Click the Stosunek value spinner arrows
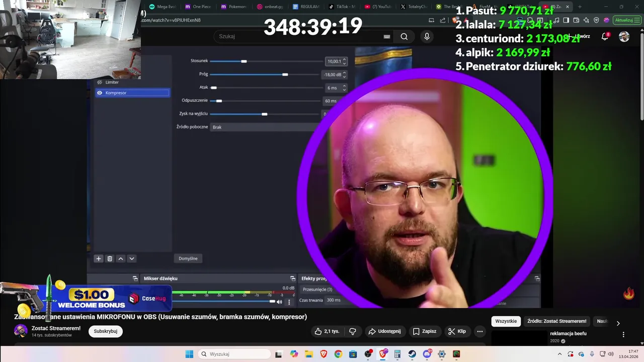The image size is (644, 362). pos(344,61)
